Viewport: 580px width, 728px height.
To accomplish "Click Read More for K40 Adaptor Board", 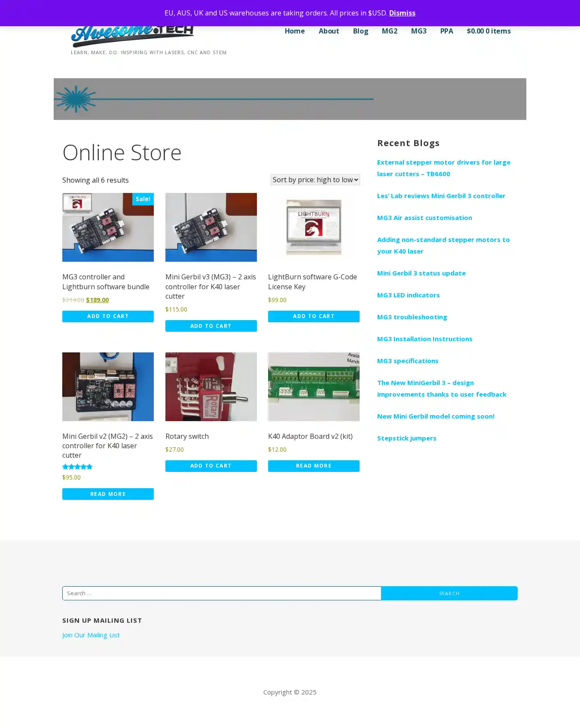I will (x=314, y=466).
